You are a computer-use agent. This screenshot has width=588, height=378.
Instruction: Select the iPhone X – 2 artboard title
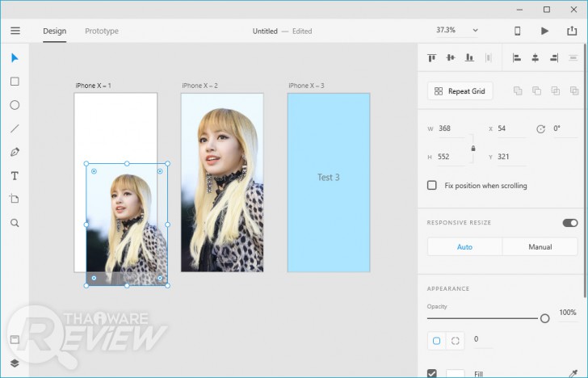(x=199, y=86)
